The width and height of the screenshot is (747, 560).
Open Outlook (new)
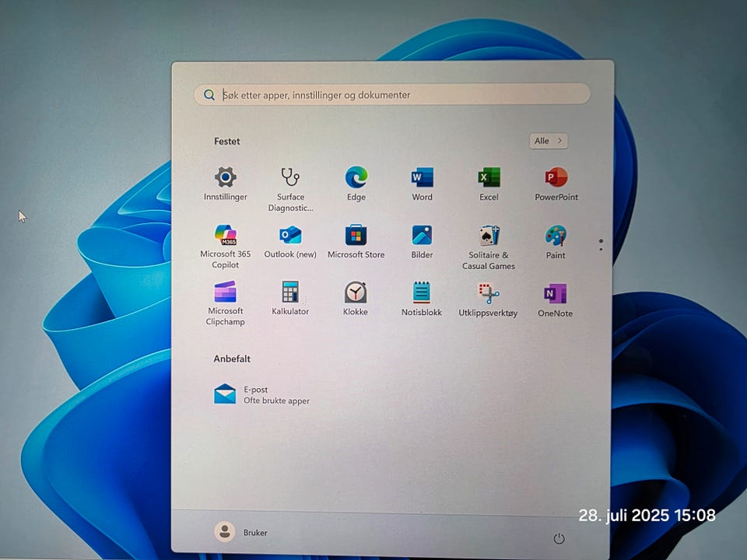[290, 242]
